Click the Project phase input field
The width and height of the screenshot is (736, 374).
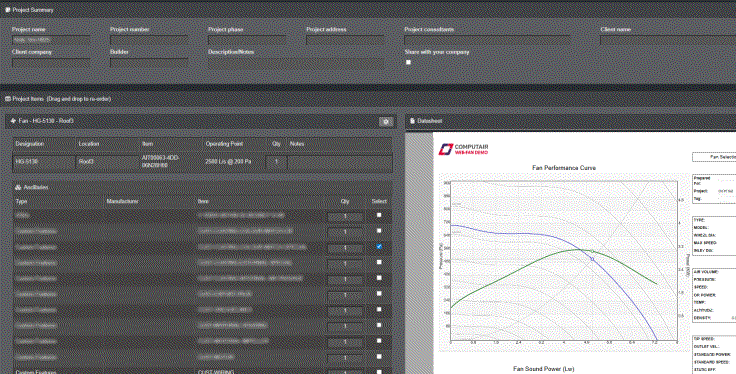point(247,40)
